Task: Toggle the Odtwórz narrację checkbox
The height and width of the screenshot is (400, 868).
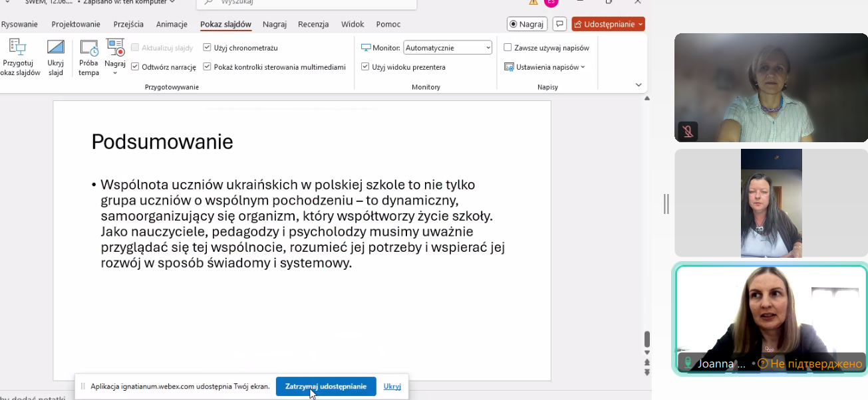Action: (135, 67)
